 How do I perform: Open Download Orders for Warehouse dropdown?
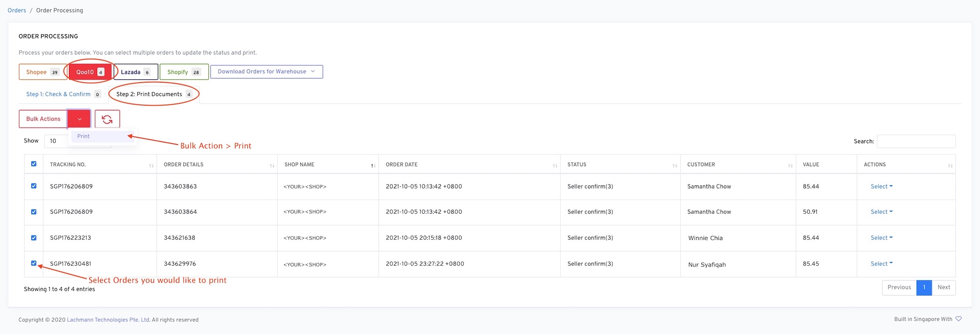click(x=266, y=72)
